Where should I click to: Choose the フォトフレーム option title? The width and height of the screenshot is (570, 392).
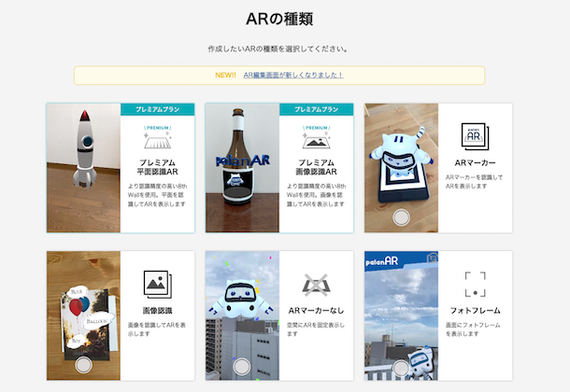coord(475,311)
